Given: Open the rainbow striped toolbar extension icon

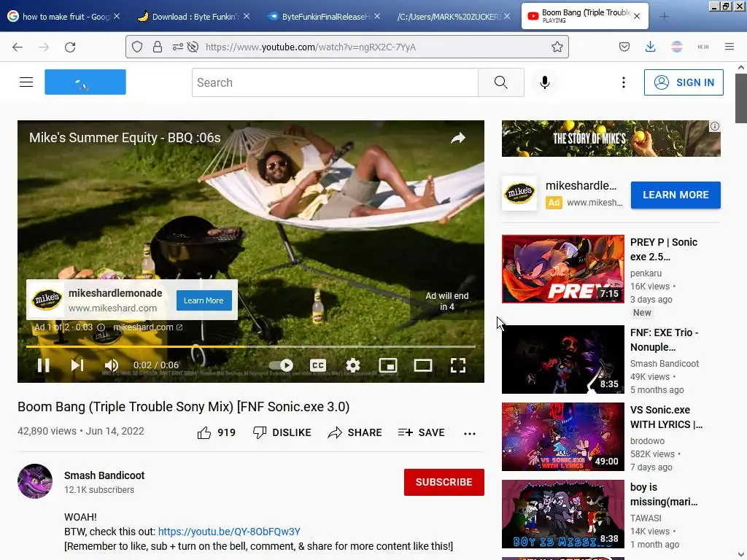Looking at the screenshot, I should pyautogui.click(x=676, y=47).
